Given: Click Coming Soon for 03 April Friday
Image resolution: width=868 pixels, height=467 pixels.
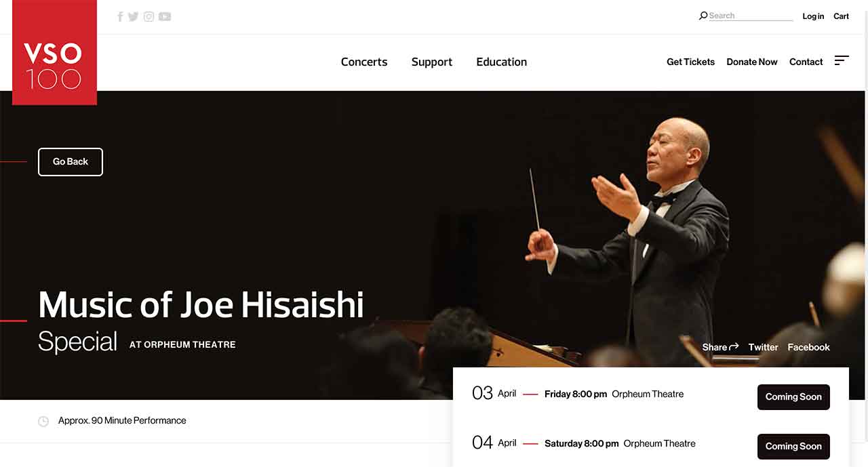Looking at the screenshot, I should (793, 397).
